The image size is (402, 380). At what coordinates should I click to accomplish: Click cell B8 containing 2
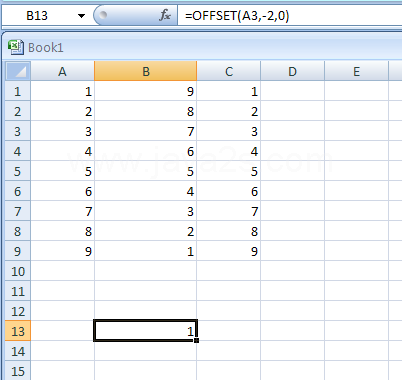146,231
